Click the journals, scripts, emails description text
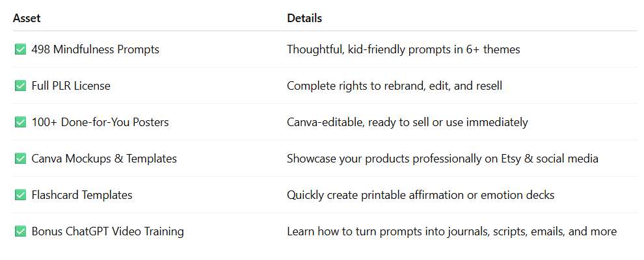 [x=452, y=231]
